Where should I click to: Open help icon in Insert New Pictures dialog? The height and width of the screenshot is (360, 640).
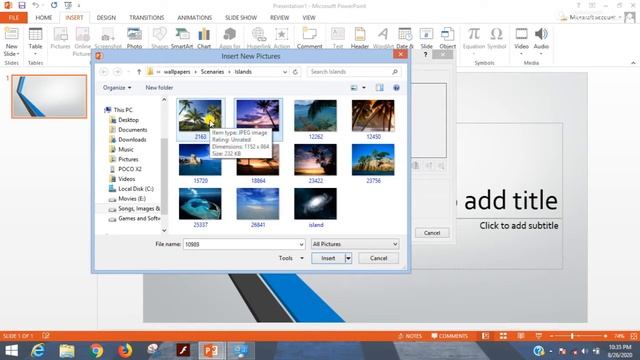point(396,88)
